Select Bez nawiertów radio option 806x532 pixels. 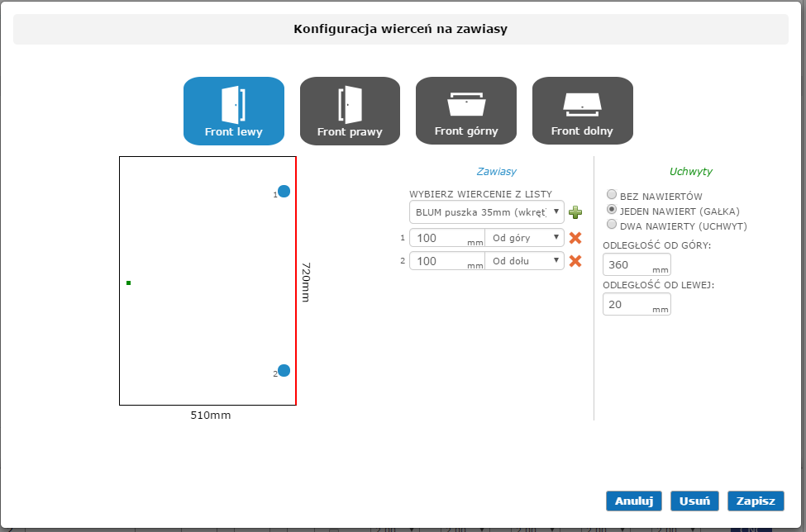tap(612, 196)
